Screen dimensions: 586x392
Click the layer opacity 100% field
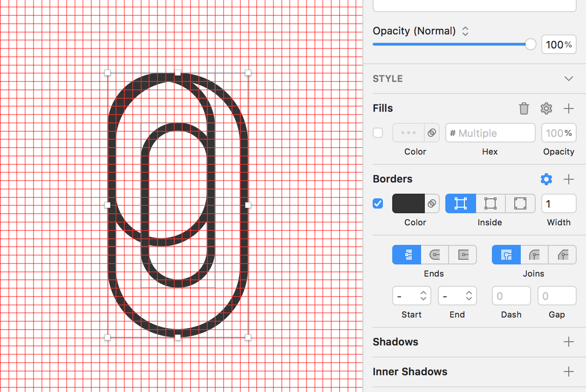559,44
